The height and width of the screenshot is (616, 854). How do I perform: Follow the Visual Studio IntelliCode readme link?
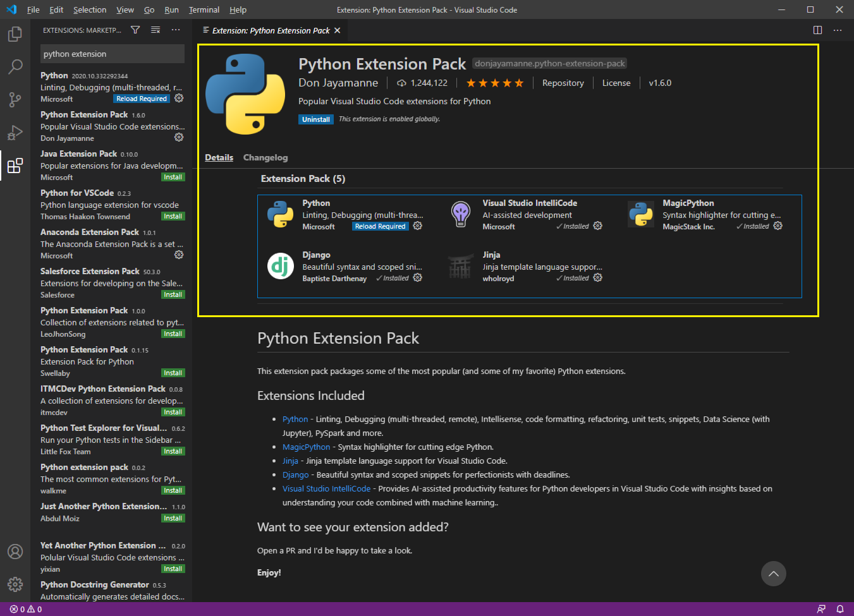[x=326, y=488]
